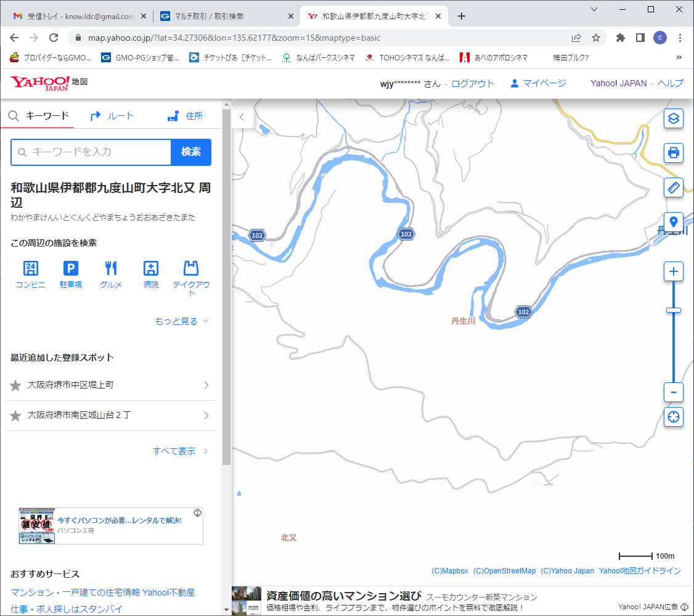Show the overflow bookmarks chevron
Screen dimensions: 694x616
pyautogui.click(x=679, y=58)
